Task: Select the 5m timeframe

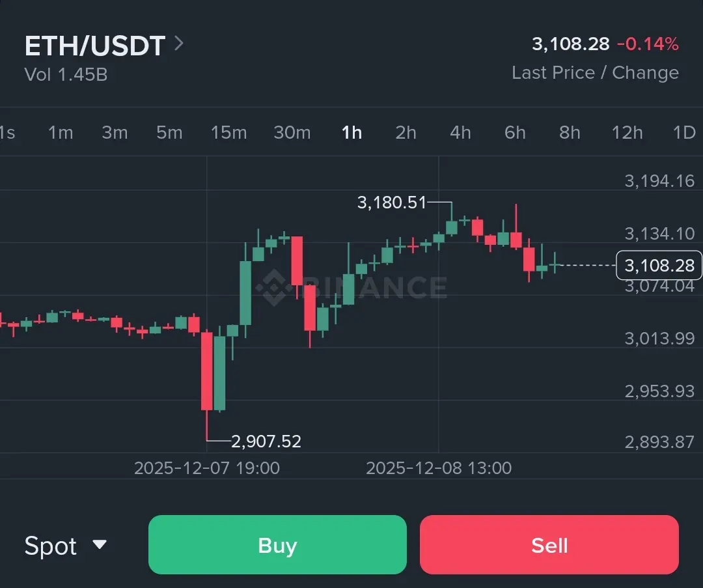Action: tap(169, 133)
